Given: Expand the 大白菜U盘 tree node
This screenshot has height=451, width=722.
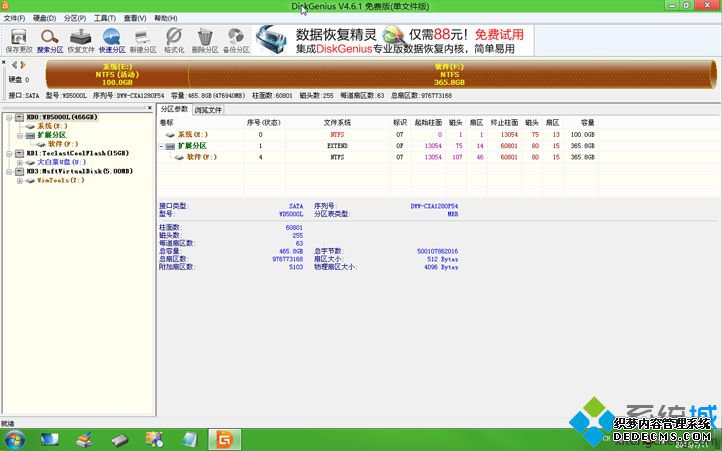Looking at the screenshot, I should click(20, 163).
